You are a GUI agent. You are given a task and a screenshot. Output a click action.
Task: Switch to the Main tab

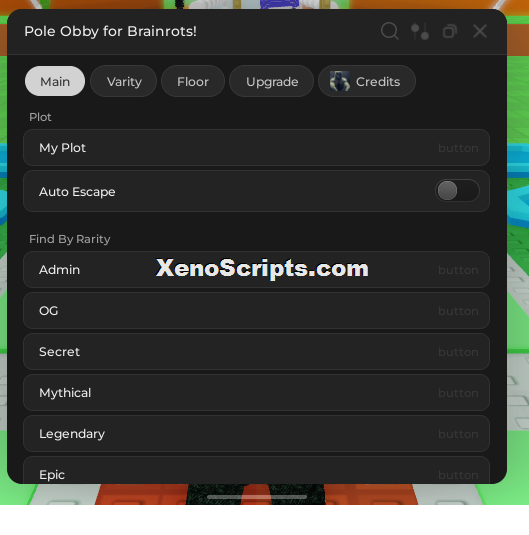[x=55, y=81]
